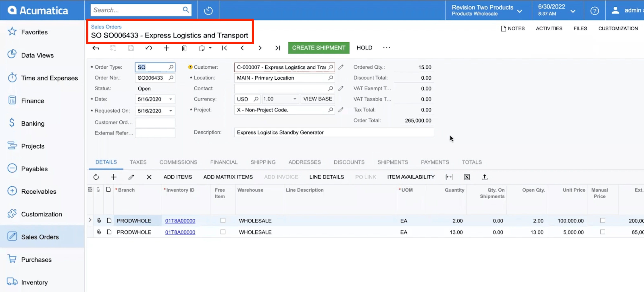The image size is (644, 292).
Task: Open the currency rate dropdown
Action: coord(295,99)
